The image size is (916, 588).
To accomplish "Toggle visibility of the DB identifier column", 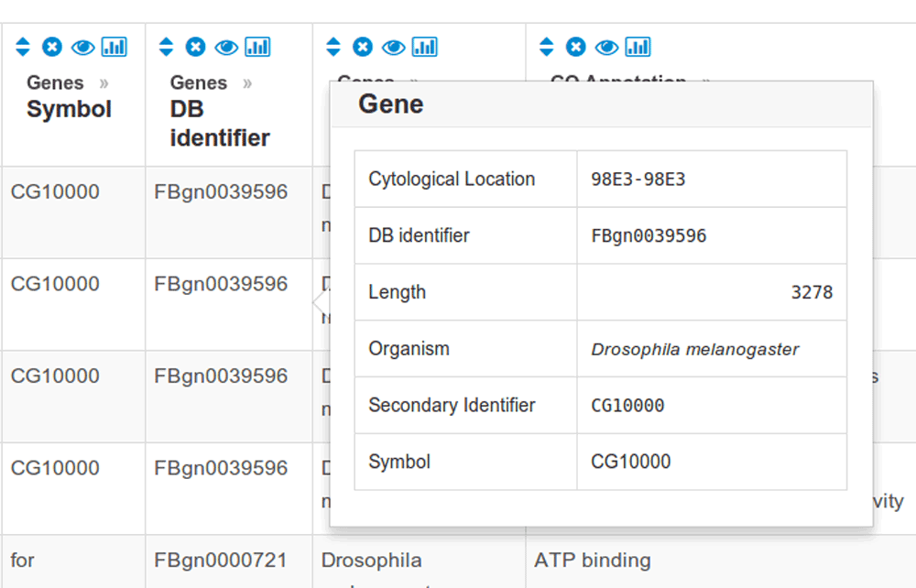I will 227,47.
